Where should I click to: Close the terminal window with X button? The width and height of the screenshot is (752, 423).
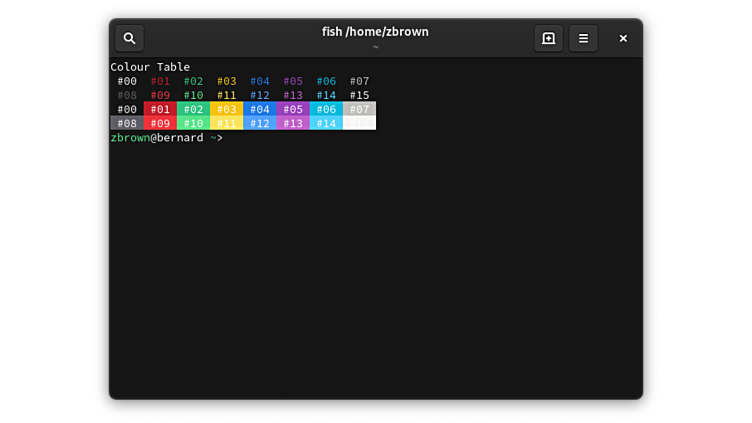(x=623, y=38)
